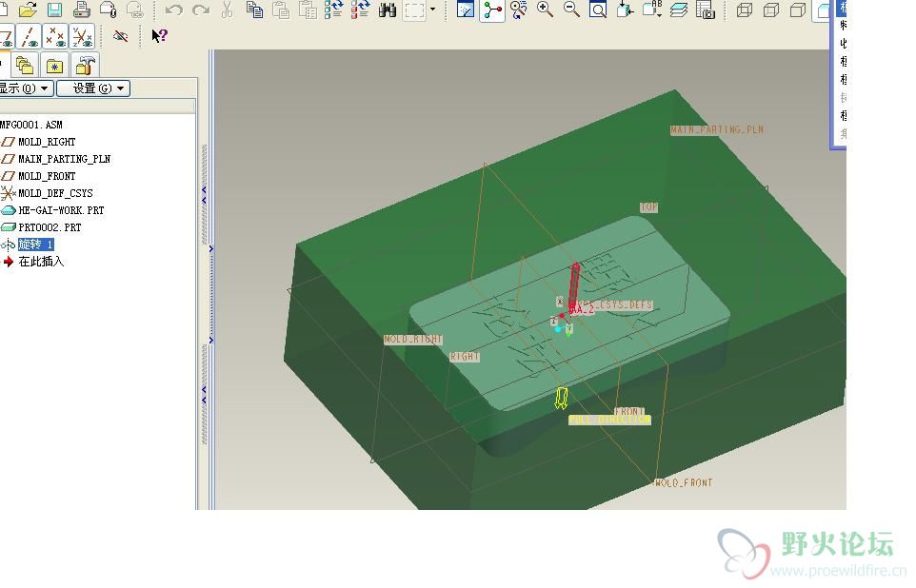Open the saved view list
916x588 pixels.
[x=652, y=10]
